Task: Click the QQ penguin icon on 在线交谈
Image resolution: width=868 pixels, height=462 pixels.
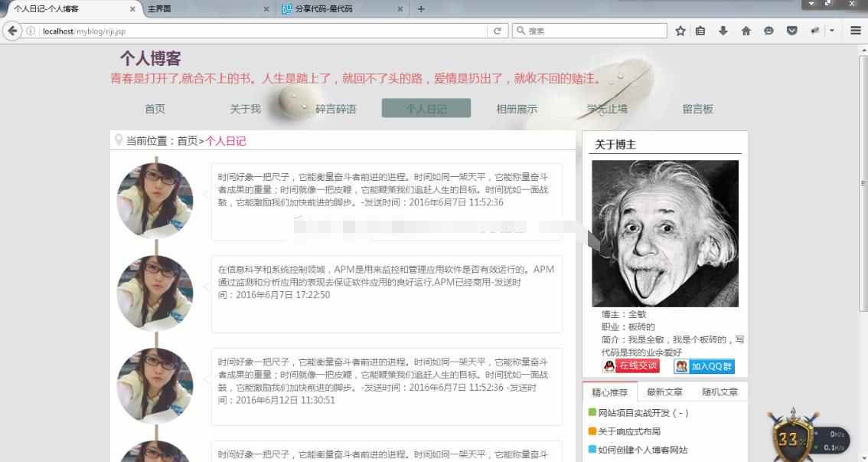Action: pos(609,366)
